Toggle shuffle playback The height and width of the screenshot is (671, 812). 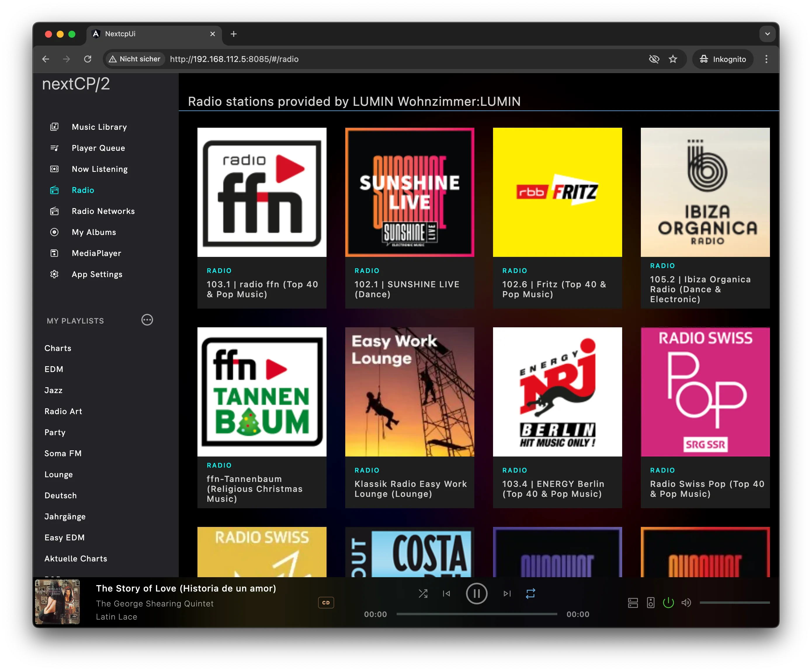[423, 593]
